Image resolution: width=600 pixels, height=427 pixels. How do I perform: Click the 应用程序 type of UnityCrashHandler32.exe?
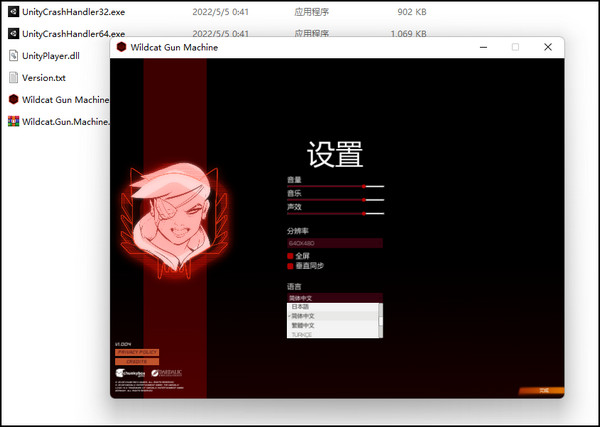[x=311, y=12]
